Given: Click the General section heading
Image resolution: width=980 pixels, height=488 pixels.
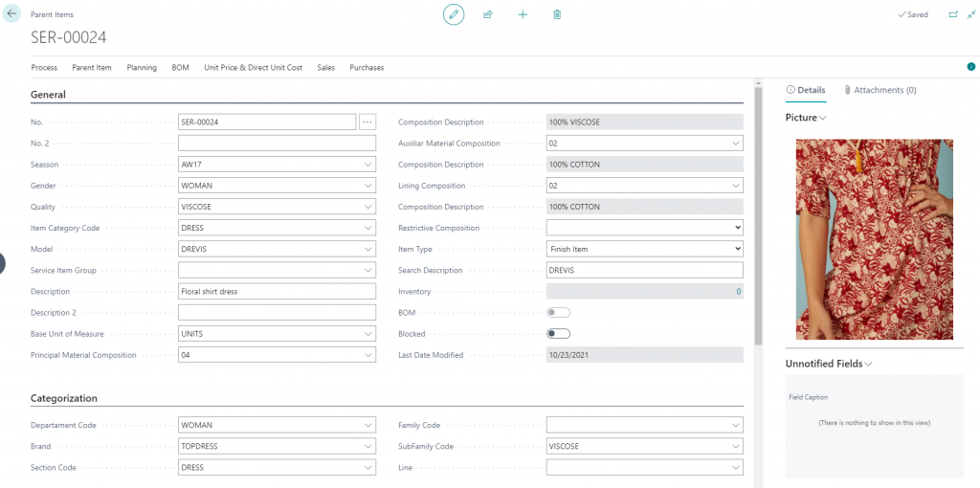Looking at the screenshot, I should (48, 95).
